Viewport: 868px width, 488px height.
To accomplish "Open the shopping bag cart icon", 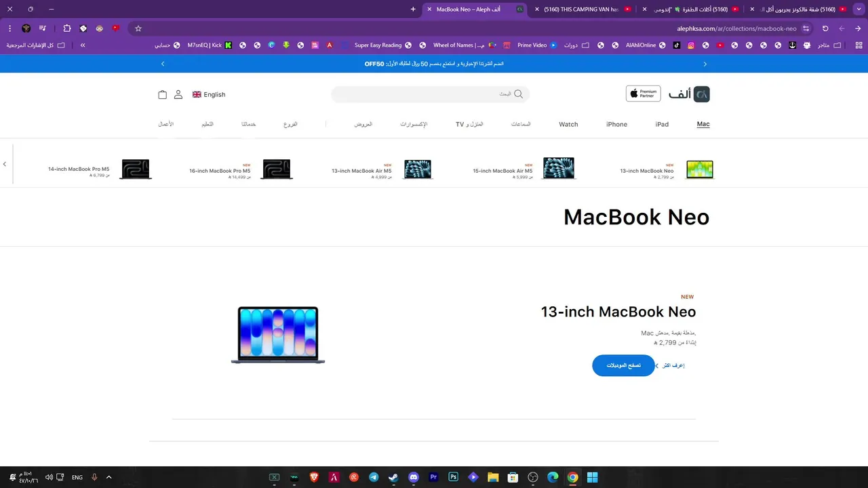I will pos(162,95).
